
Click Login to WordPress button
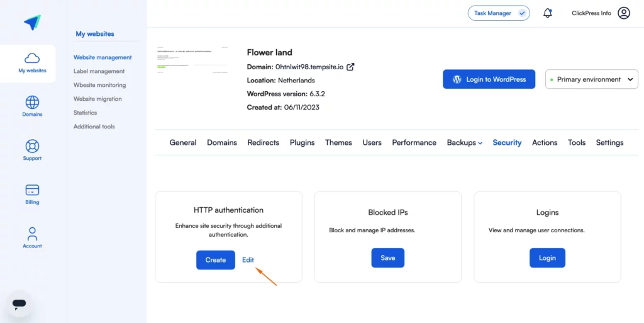point(489,79)
